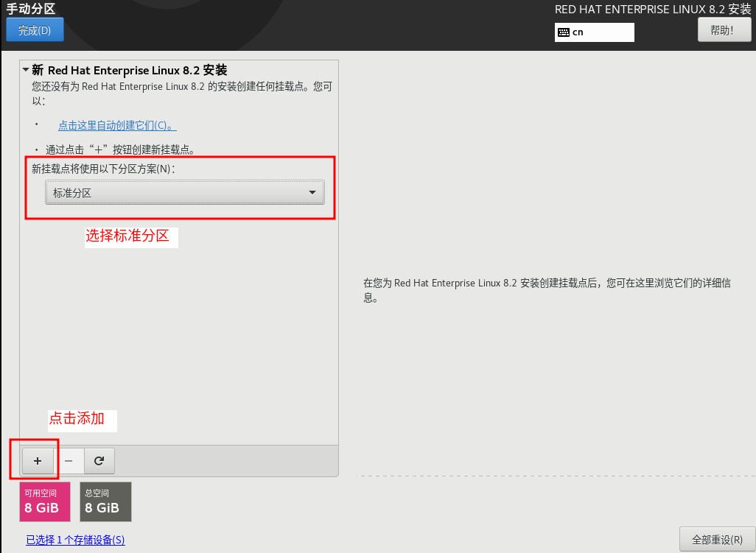Click the minus remove mount point button
The height and width of the screenshot is (553, 756).
(69, 461)
